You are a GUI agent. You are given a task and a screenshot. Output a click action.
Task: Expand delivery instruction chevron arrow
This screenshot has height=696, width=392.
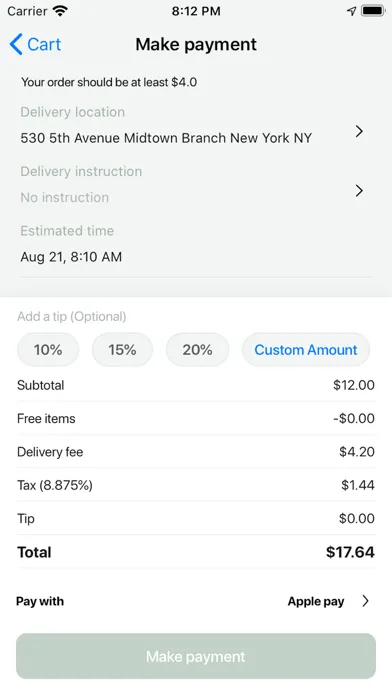coord(359,191)
